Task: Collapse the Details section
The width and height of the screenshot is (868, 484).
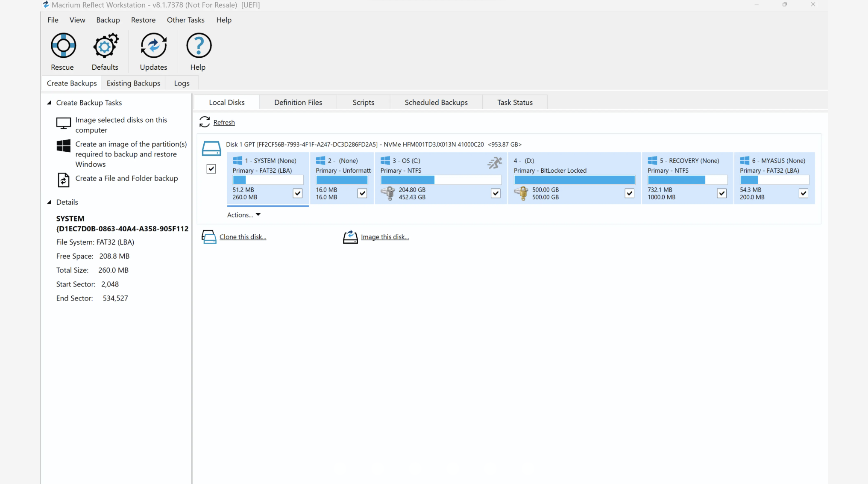Action: coord(49,202)
